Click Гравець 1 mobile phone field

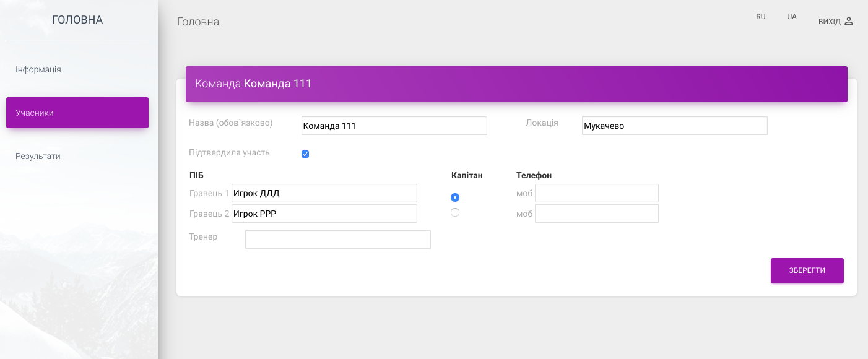(597, 193)
